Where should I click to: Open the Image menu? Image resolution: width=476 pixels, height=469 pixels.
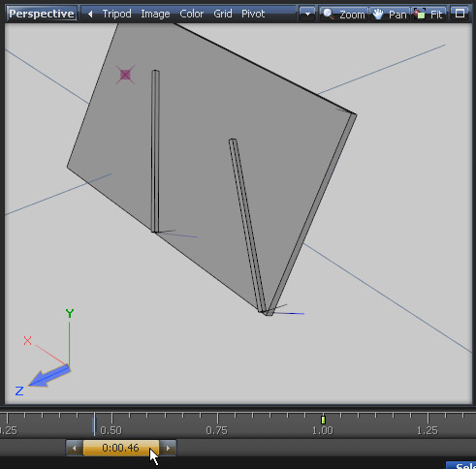point(155,14)
